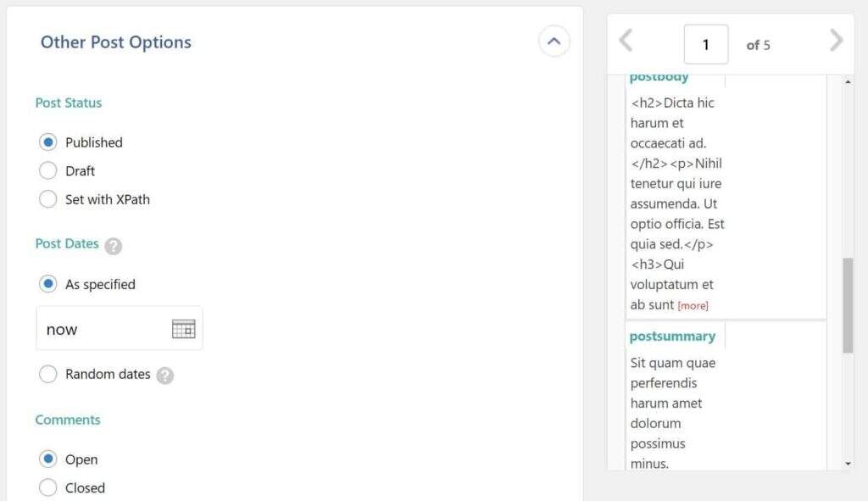Screen dimensions: 868x501
Task: Select As specified post date option
Action: (x=48, y=284)
